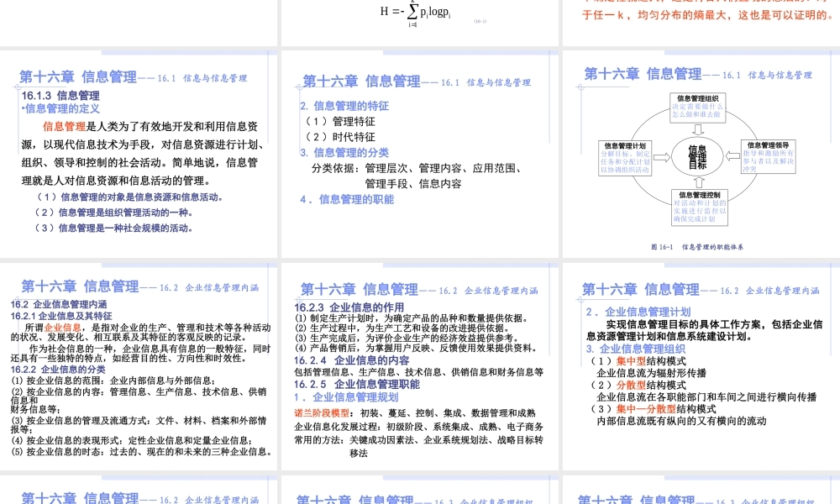
Task: Click the 信息管理计划 diagram box
Action: click(x=626, y=158)
